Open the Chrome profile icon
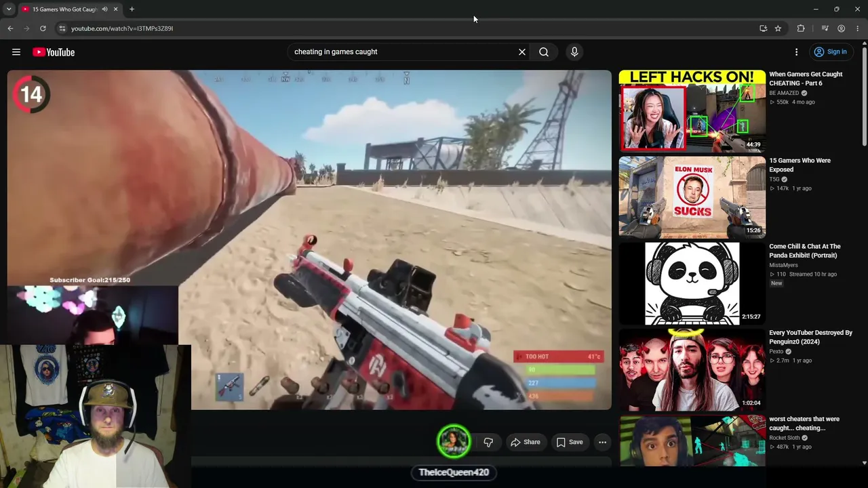The image size is (868, 488). pyautogui.click(x=841, y=28)
